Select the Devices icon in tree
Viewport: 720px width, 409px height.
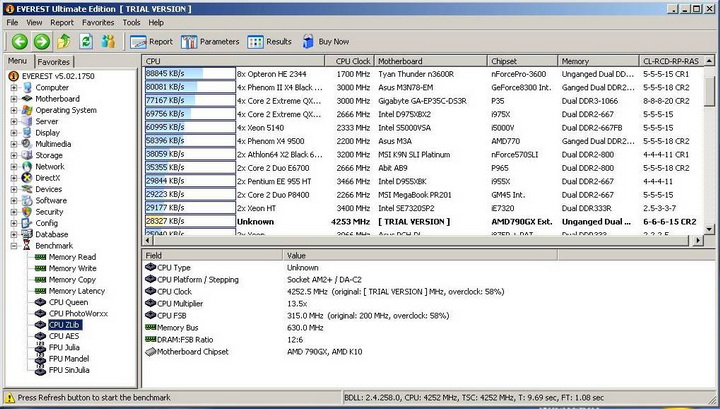point(27,189)
